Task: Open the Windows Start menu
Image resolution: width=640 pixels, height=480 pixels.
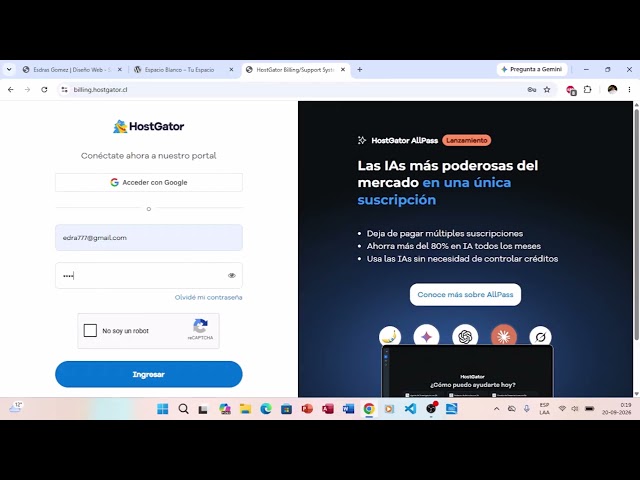Action: coord(162,409)
